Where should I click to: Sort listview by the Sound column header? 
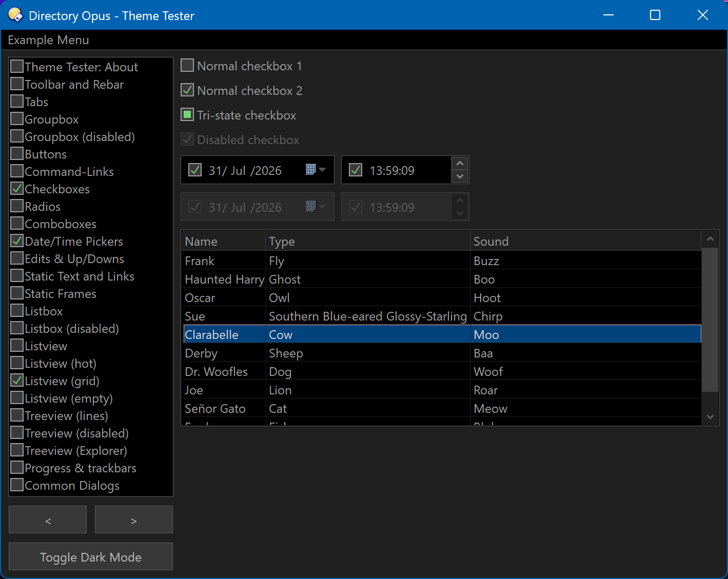click(x=585, y=241)
